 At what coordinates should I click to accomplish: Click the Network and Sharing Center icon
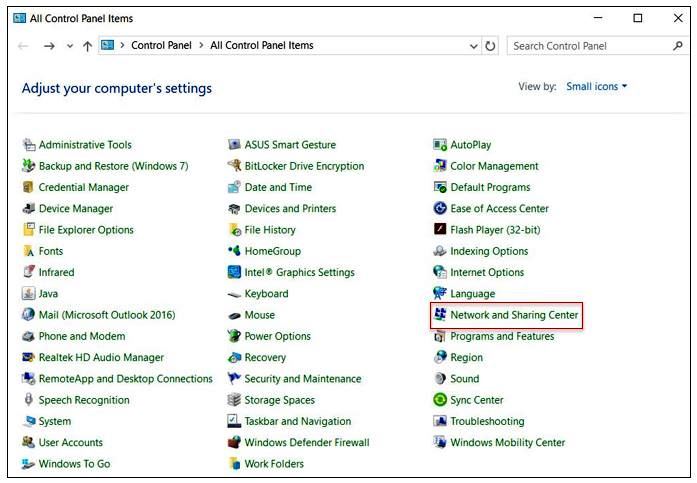tap(440, 315)
